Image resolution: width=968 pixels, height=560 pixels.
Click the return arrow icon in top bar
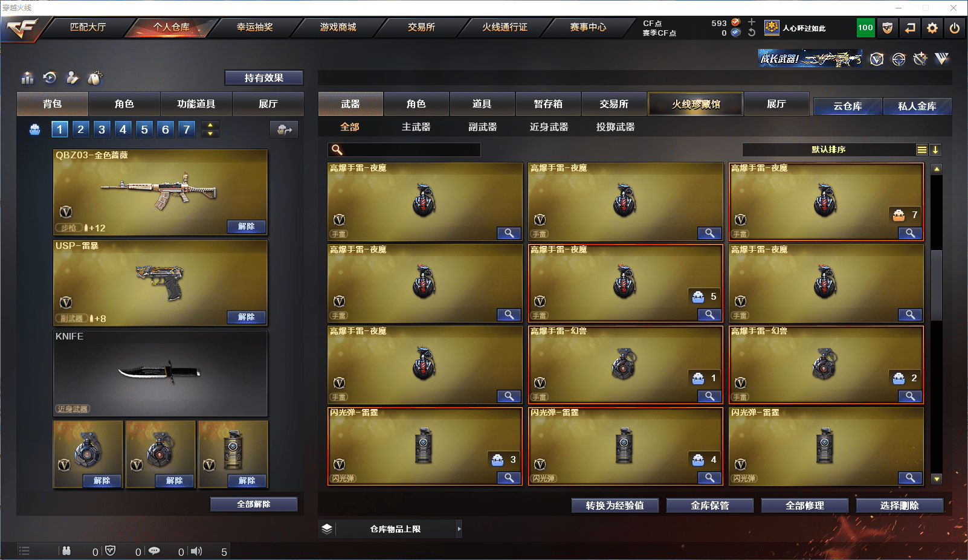(x=910, y=28)
